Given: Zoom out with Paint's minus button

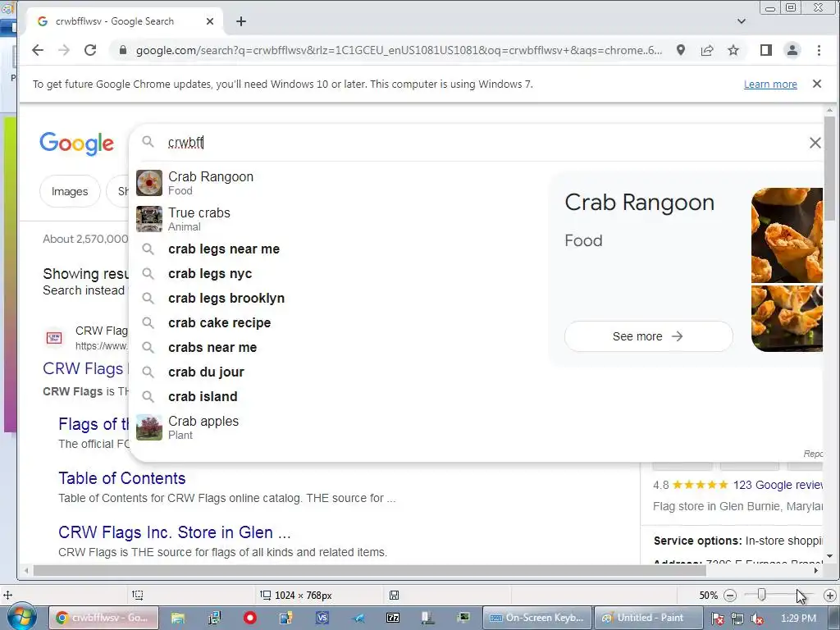Looking at the screenshot, I should tap(729, 596).
